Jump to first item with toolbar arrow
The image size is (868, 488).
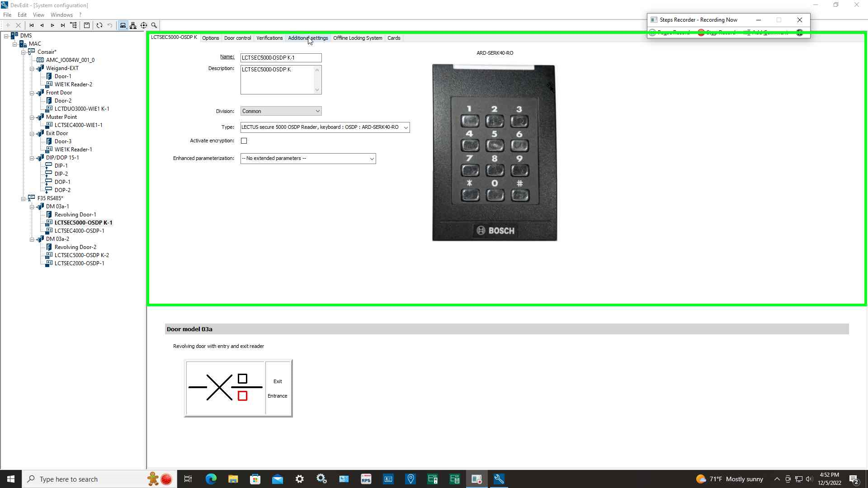point(32,25)
